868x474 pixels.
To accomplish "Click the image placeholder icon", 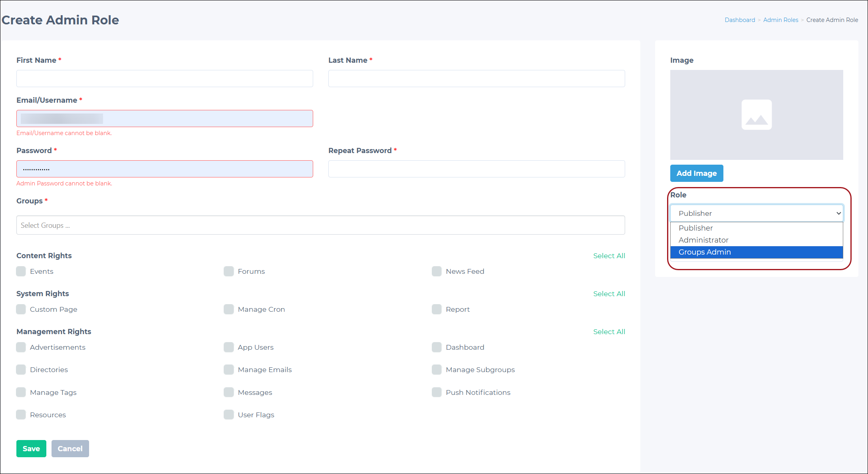I will 757,115.
